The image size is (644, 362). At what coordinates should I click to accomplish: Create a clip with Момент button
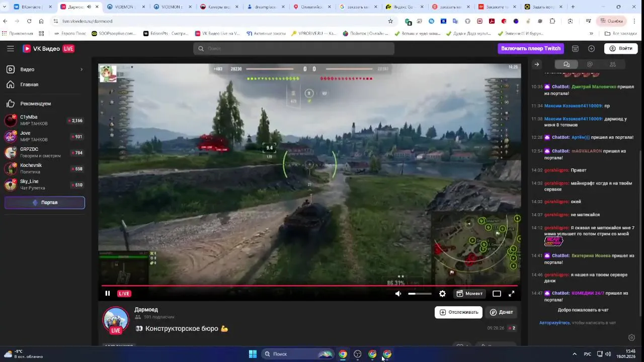pos(469,294)
